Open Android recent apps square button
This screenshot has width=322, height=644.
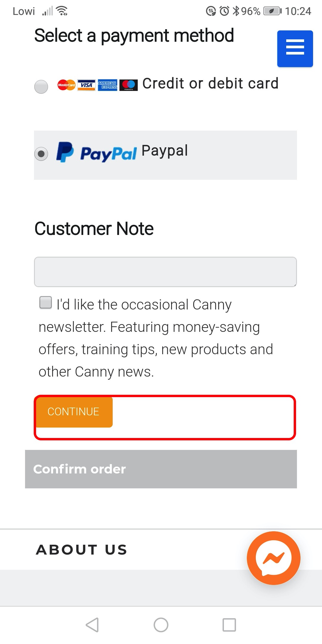[229, 625]
